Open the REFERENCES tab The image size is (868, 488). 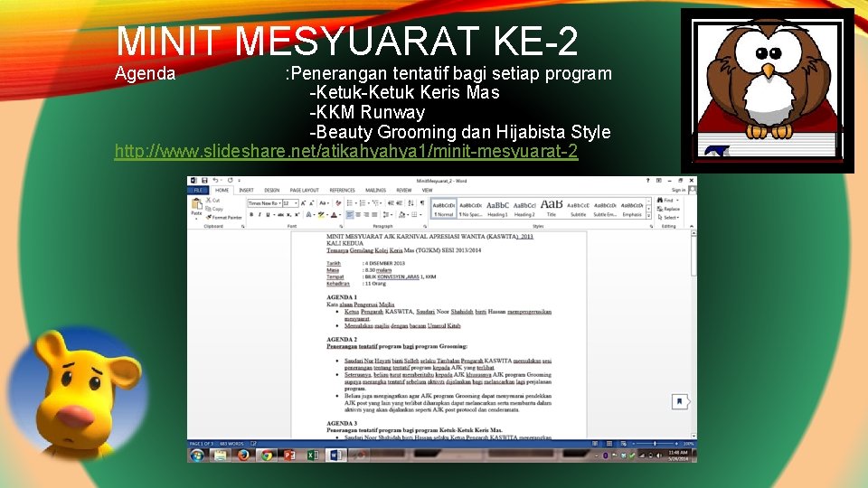point(342,191)
